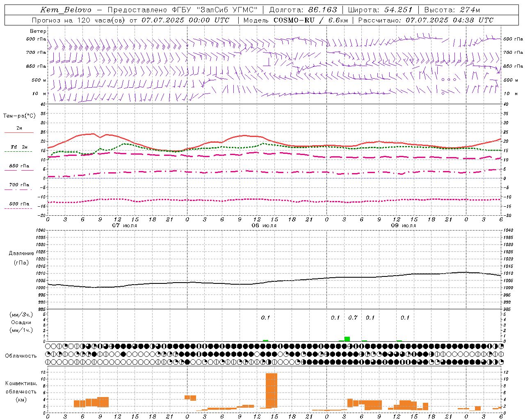Click the (мм/3ч.) precipitation unit label
The width and height of the screenshot is (525, 420).
[21, 315]
